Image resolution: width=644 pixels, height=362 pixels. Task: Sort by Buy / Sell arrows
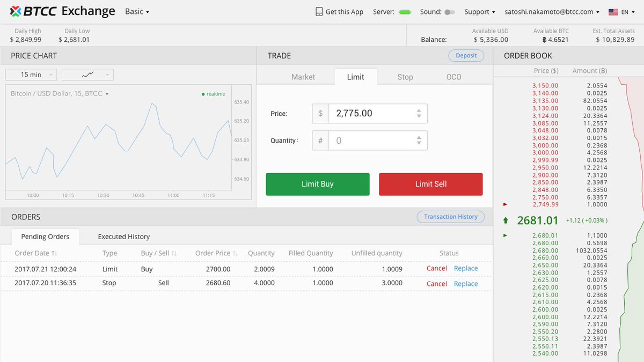[174, 253]
